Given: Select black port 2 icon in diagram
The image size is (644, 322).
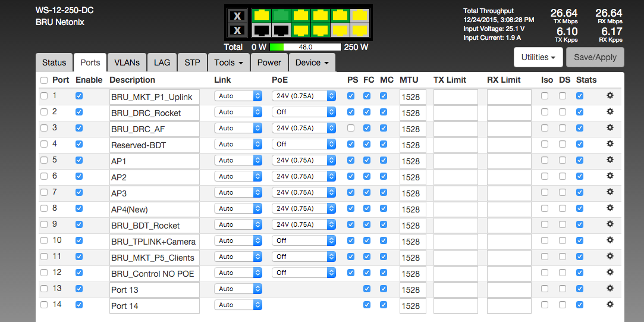Looking at the screenshot, I should click(x=261, y=30).
